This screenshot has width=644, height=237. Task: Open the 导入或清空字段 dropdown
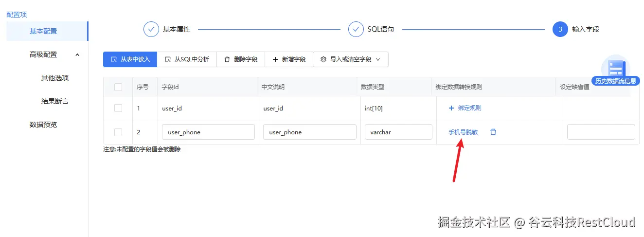[351, 59]
